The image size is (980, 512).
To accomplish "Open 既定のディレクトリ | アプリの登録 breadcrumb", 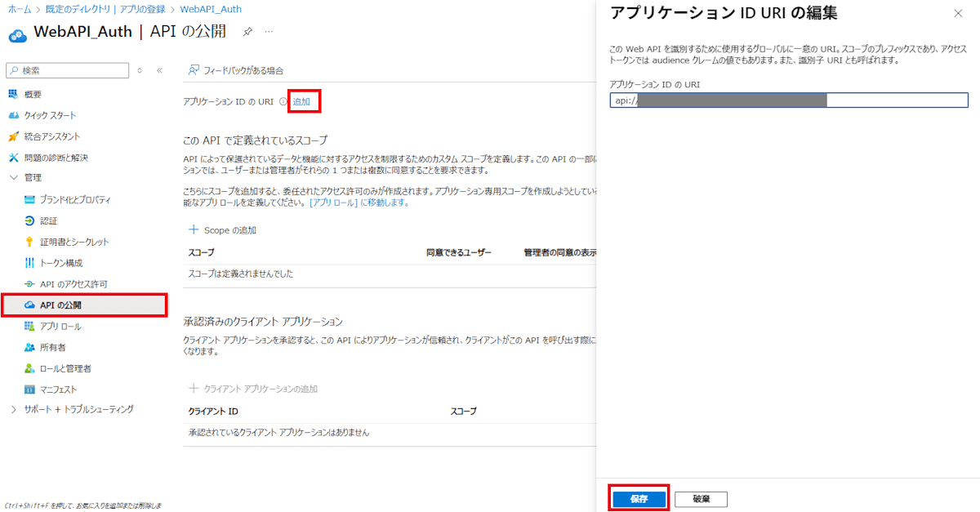I will [x=105, y=9].
